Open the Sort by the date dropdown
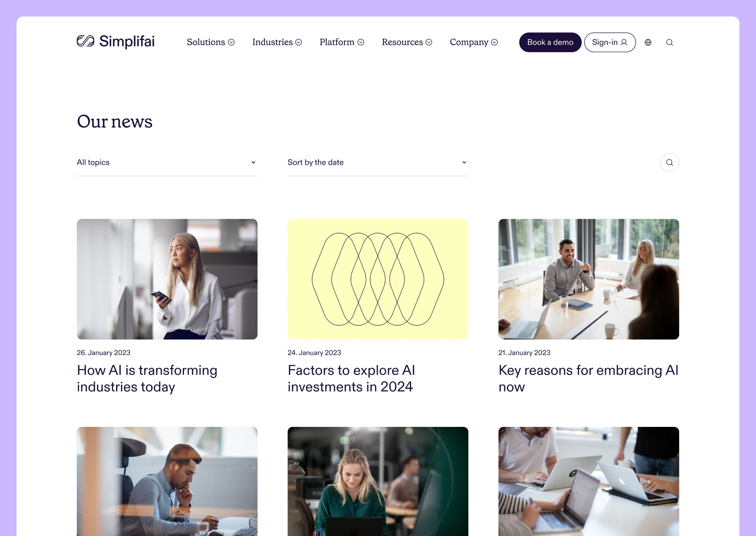The height and width of the screenshot is (536, 756). tap(378, 162)
